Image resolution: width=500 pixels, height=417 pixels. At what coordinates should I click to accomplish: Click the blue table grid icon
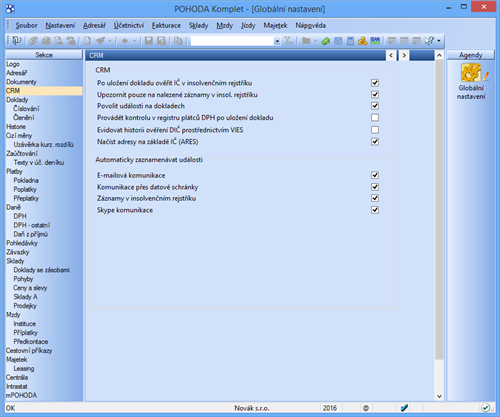coord(338,41)
